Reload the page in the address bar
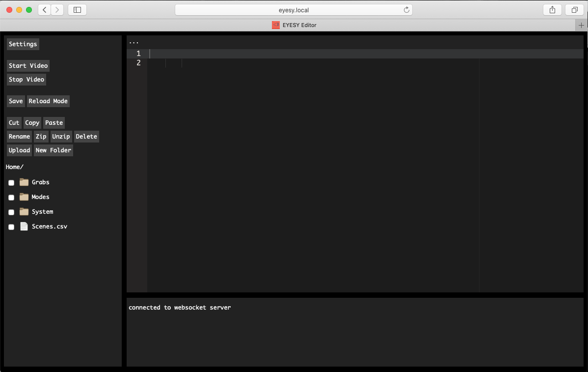 coord(406,10)
